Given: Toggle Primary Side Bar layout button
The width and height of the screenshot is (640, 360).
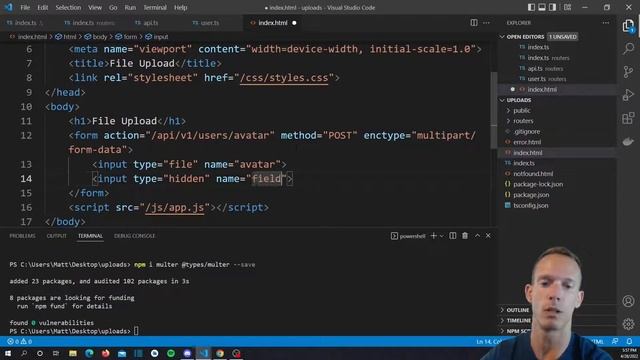Looking at the screenshot, I should coord(531,7).
